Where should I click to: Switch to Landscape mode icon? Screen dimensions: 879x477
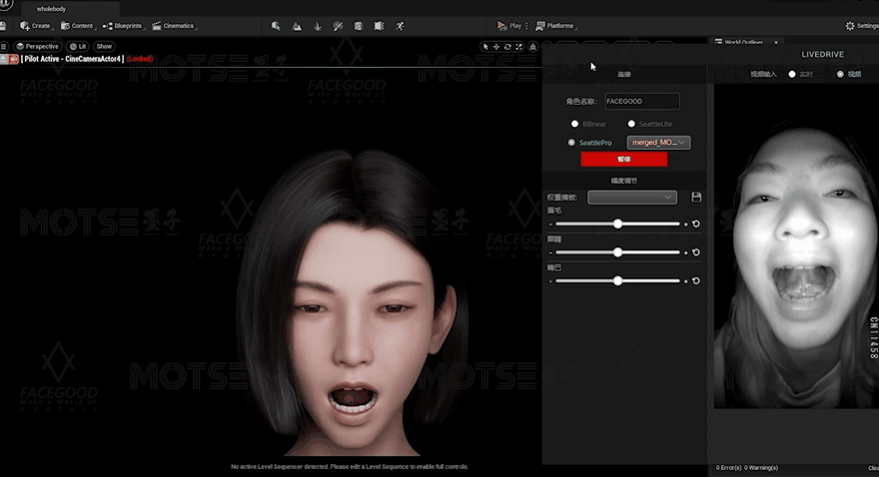coord(297,26)
